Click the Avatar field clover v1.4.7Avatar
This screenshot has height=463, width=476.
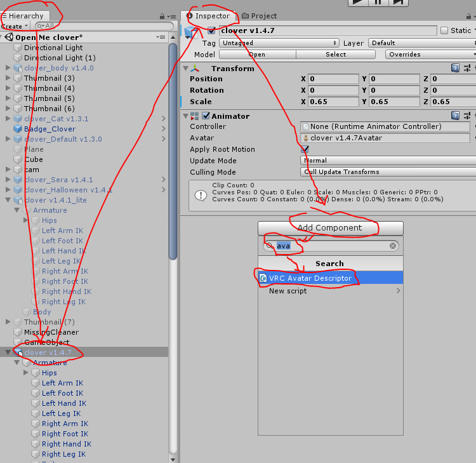(385, 138)
